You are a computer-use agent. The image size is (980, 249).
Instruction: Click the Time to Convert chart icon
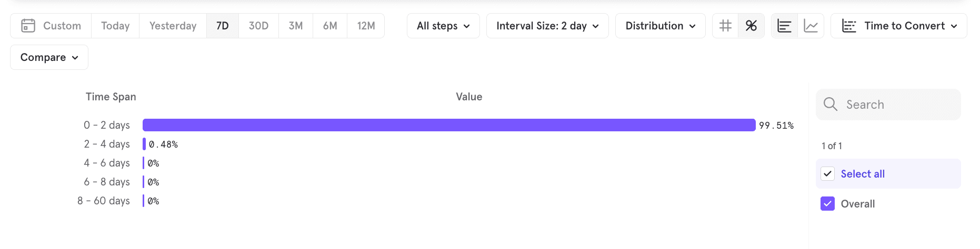click(848, 26)
